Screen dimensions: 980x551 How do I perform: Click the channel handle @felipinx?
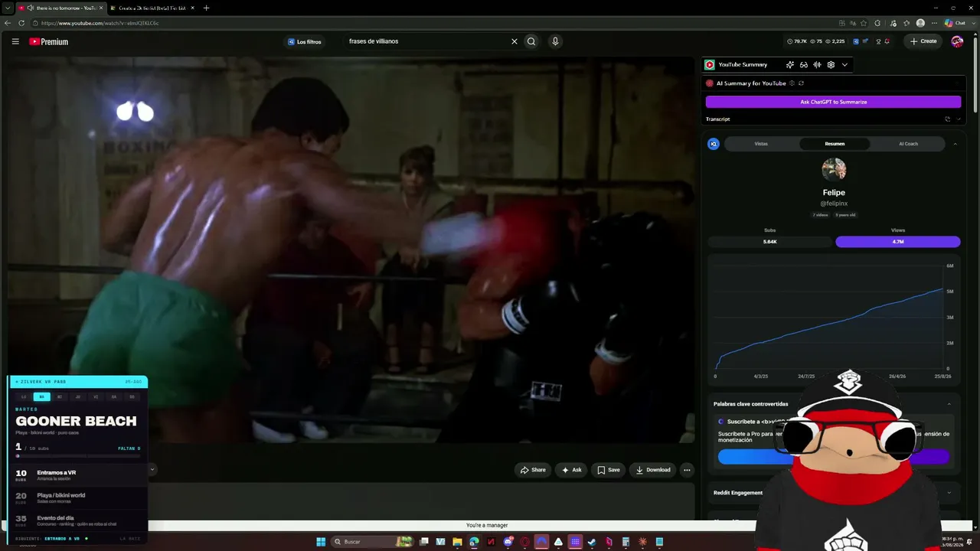pyautogui.click(x=834, y=204)
